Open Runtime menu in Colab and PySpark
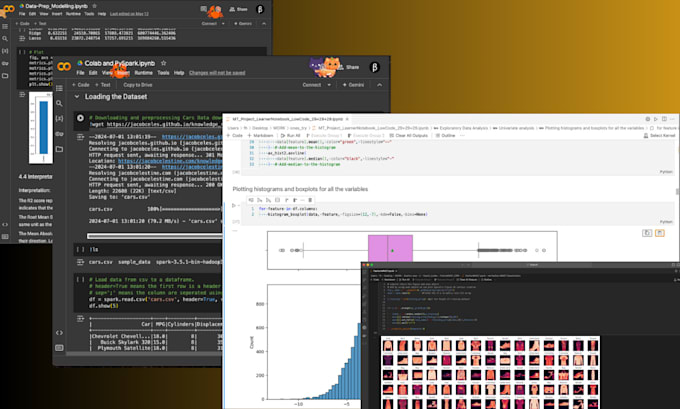The height and width of the screenshot is (409, 680). pos(144,73)
